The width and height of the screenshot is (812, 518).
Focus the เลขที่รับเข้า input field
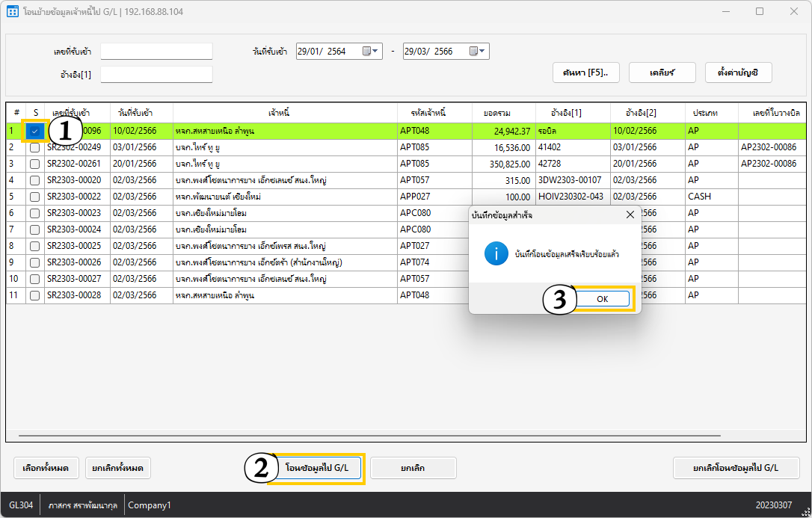(x=156, y=52)
